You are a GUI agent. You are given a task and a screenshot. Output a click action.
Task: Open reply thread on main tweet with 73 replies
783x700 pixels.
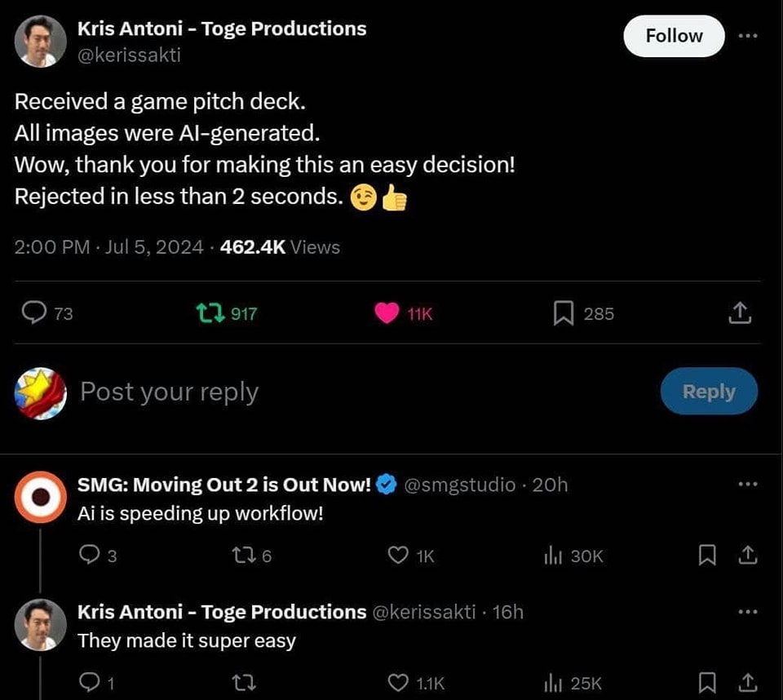pos(47,313)
